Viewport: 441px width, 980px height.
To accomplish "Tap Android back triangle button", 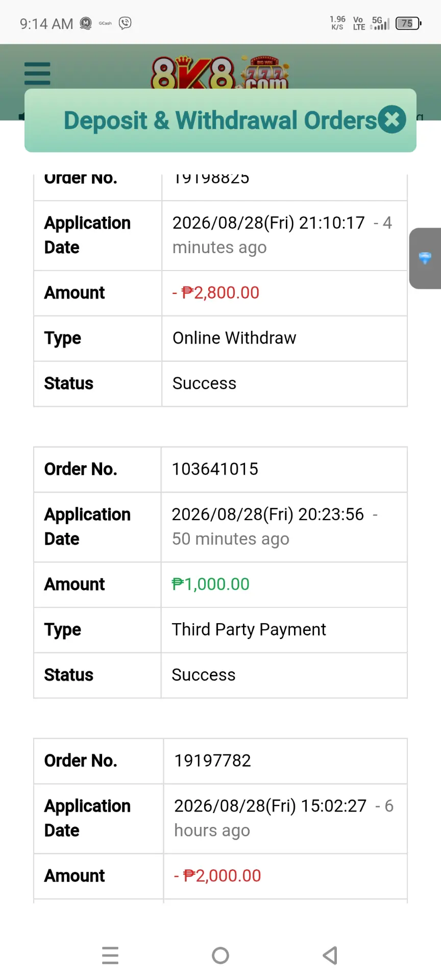I will click(x=330, y=955).
